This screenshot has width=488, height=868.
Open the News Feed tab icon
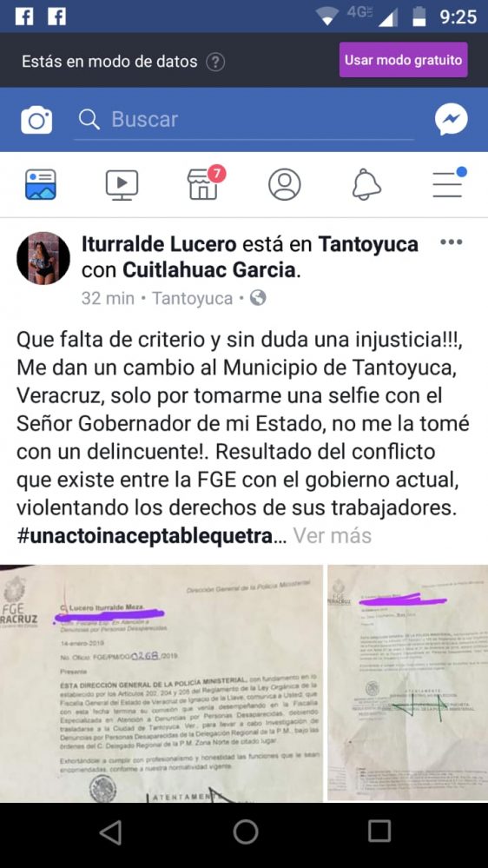(x=41, y=184)
